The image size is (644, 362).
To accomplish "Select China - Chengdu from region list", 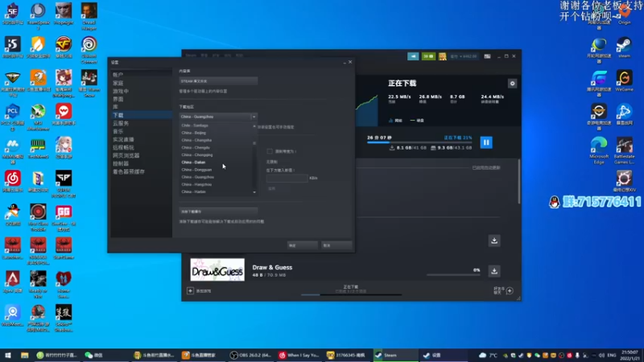I will pyautogui.click(x=196, y=147).
